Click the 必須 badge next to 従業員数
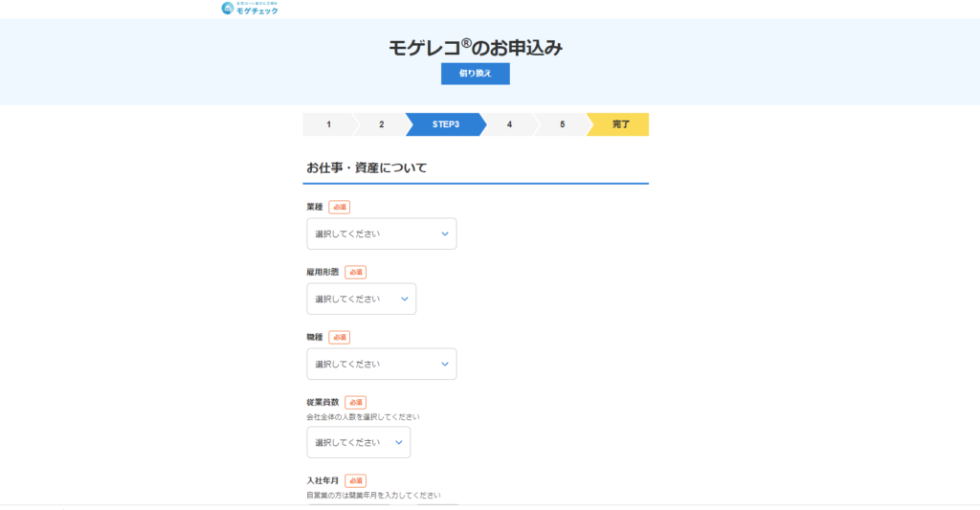980x510 pixels. click(356, 403)
